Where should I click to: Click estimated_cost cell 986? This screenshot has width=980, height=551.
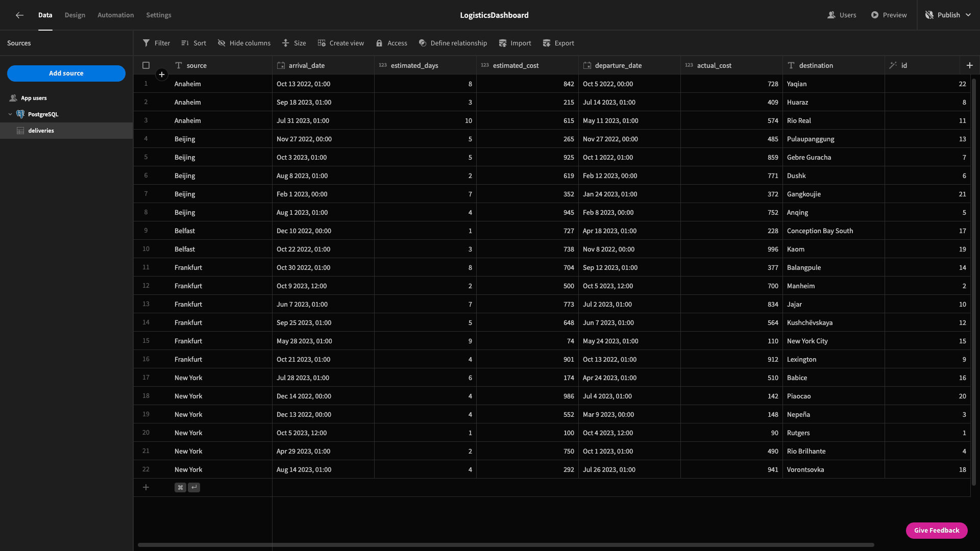(x=527, y=396)
